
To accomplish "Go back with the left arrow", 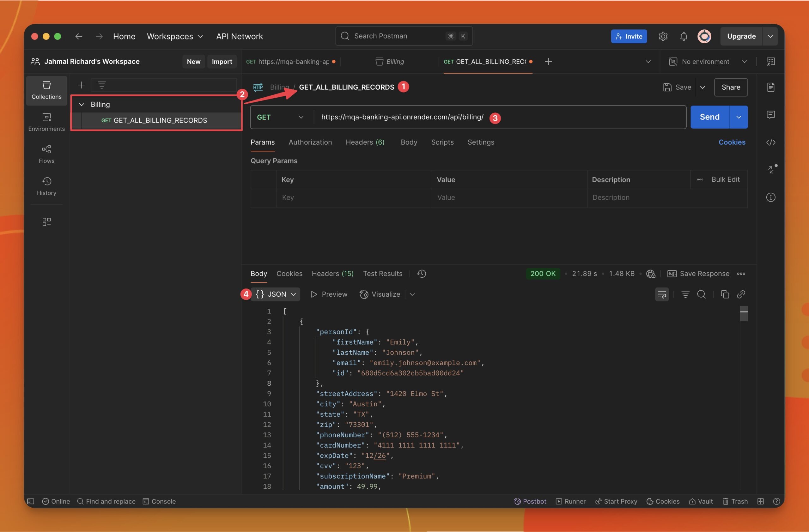I will pos(79,36).
